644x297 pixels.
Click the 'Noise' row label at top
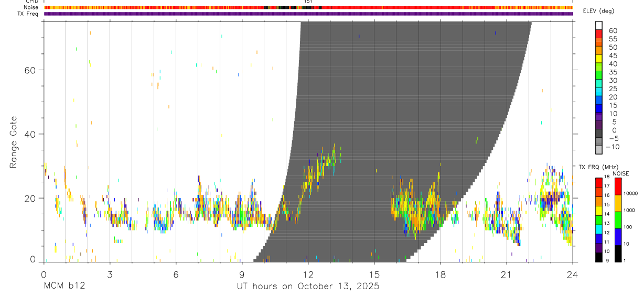[31, 7]
